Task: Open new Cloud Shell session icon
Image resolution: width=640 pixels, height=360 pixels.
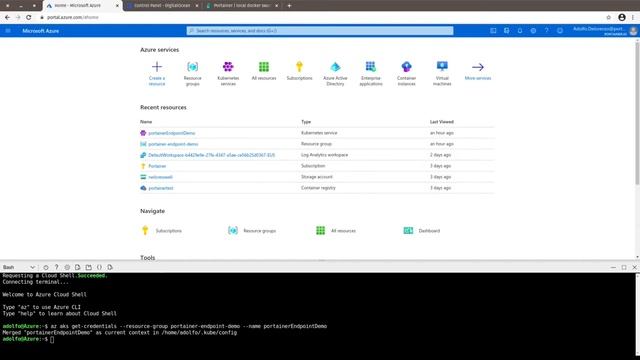Action: pos(89,267)
